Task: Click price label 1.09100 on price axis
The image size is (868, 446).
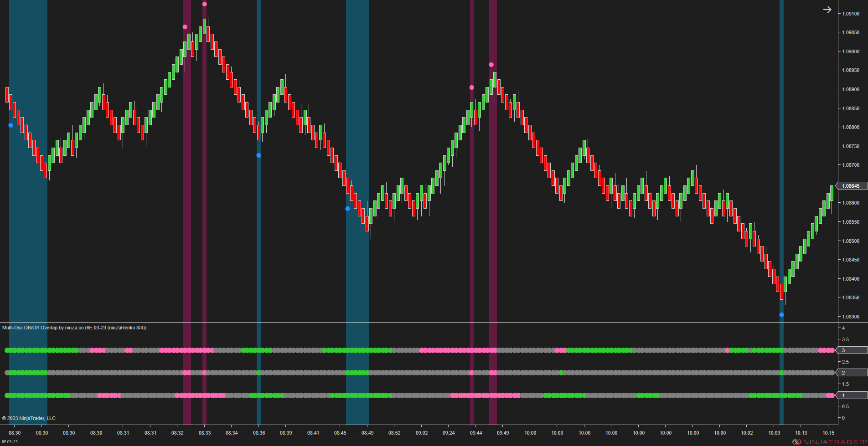Action: point(851,14)
